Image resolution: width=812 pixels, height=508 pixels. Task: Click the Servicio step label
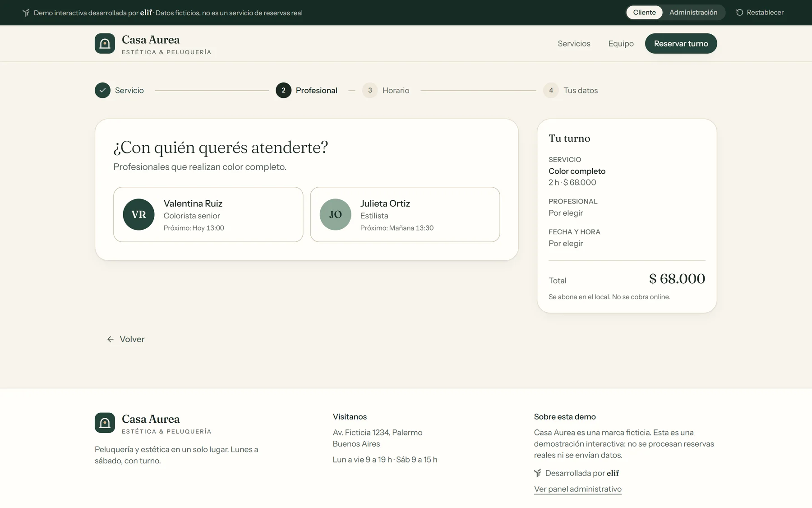(129, 90)
